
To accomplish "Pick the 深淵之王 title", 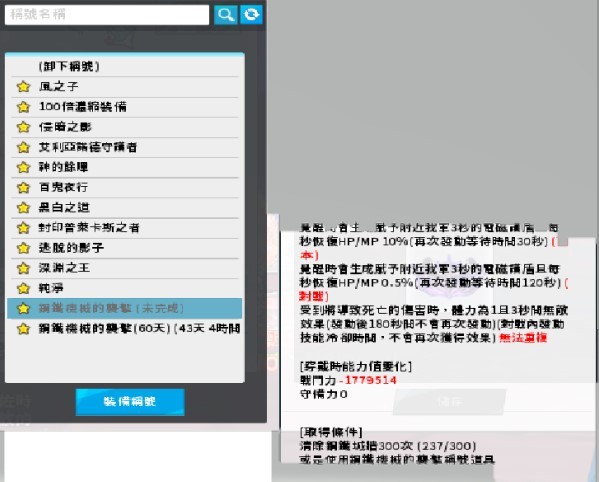I will [x=125, y=268].
